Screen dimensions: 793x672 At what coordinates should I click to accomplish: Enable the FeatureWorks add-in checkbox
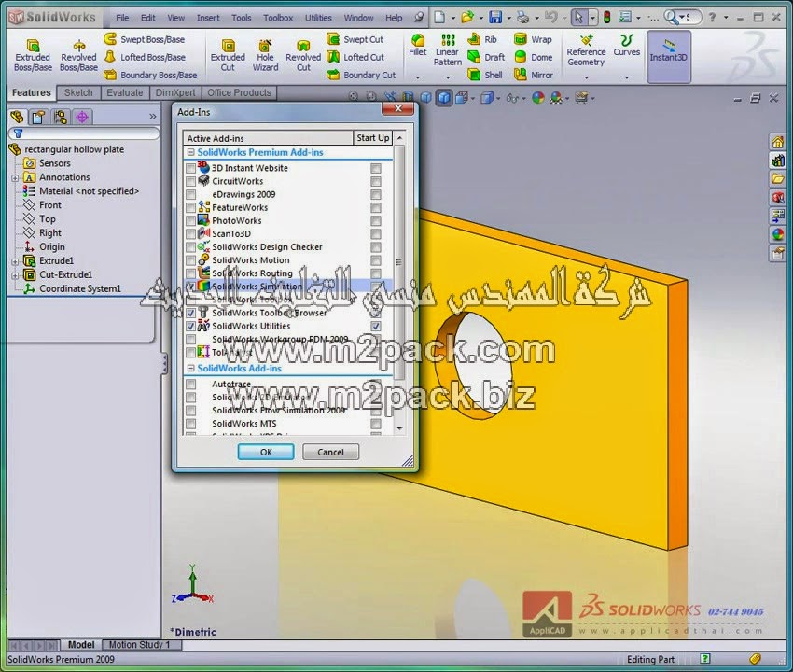click(190, 207)
